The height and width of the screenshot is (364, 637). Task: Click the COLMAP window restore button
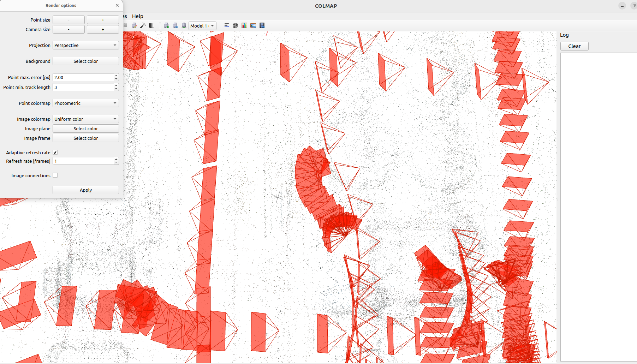634,6
